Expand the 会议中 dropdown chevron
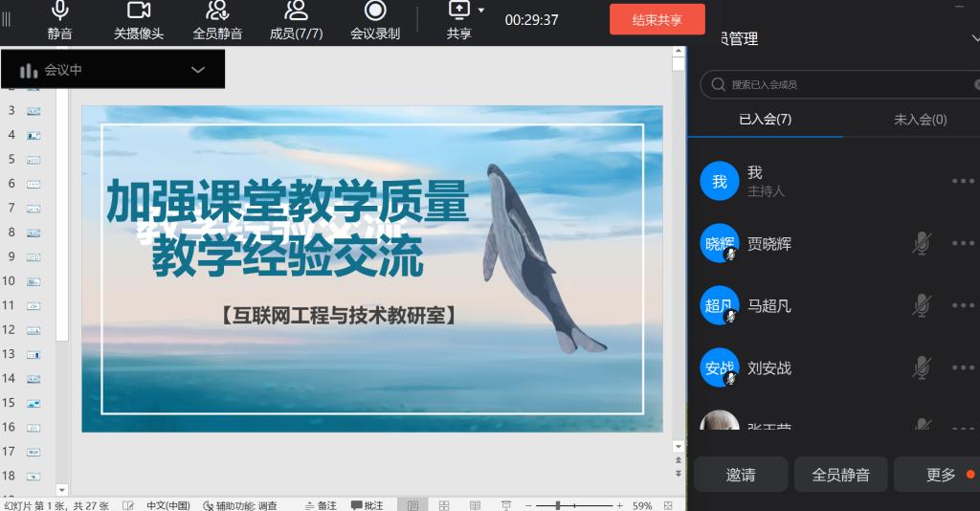The image size is (980, 511). coord(198,70)
